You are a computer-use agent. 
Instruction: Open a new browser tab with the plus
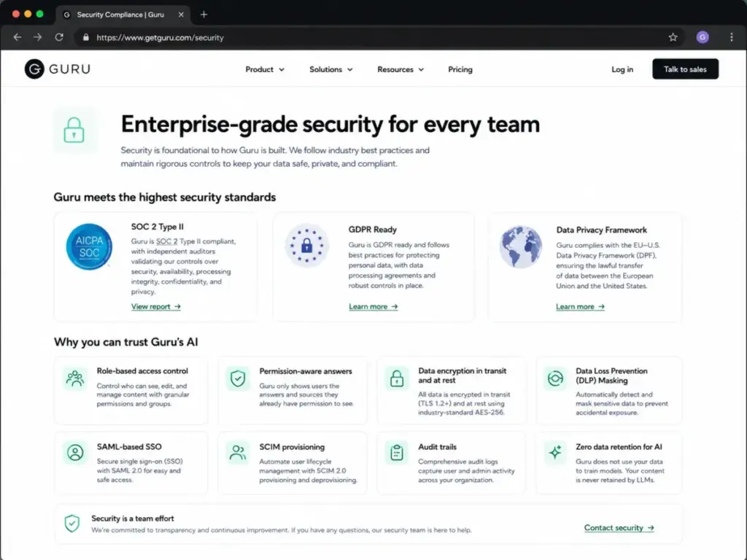pyautogui.click(x=204, y=15)
